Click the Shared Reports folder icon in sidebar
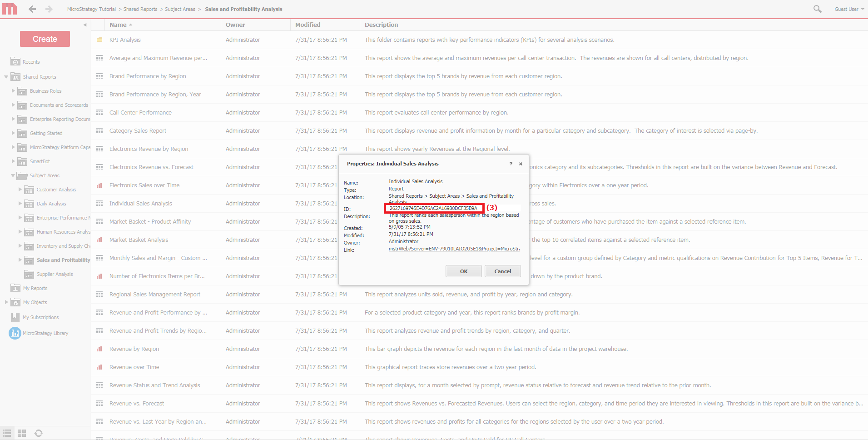The image size is (868, 440). (15, 77)
